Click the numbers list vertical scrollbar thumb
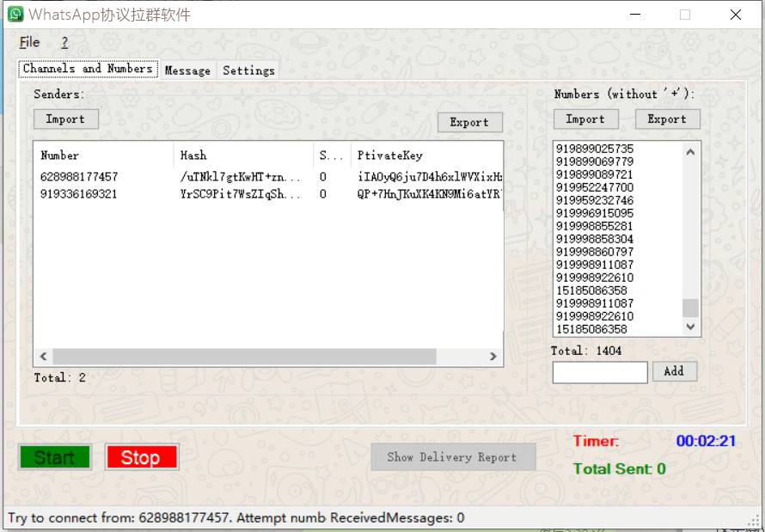Image resolution: width=765 pixels, height=532 pixels. 690,308
